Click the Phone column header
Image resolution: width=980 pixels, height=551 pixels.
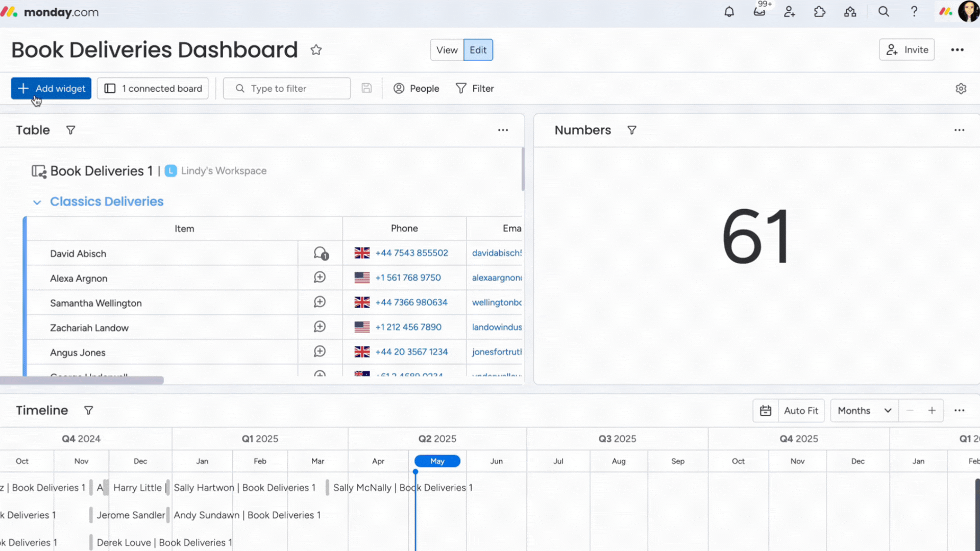[404, 229]
